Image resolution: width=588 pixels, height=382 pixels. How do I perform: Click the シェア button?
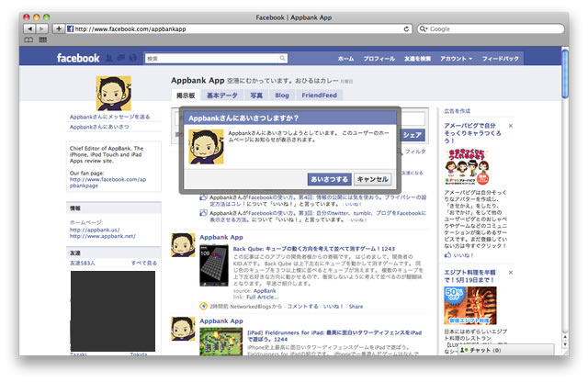[x=413, y=135]
